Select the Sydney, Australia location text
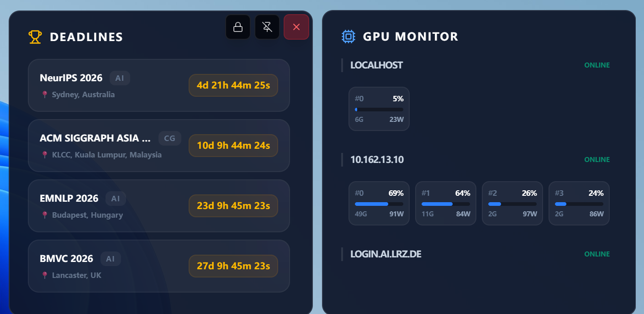Viewport: 644px width, 314px height. click(84, 94)
